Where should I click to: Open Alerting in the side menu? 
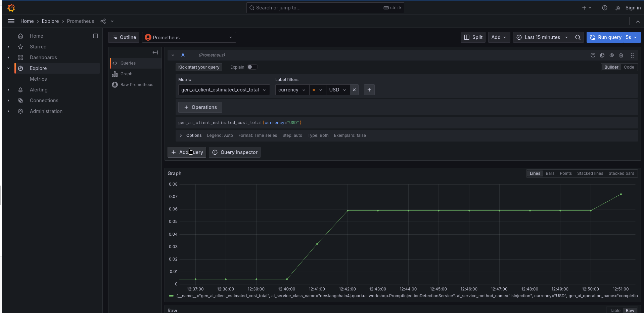pos(39,90)
